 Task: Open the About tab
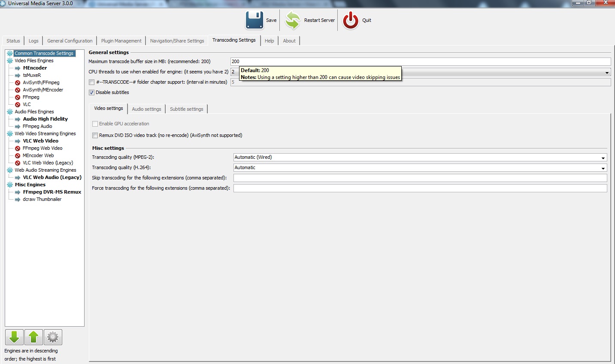pos(289,41)
